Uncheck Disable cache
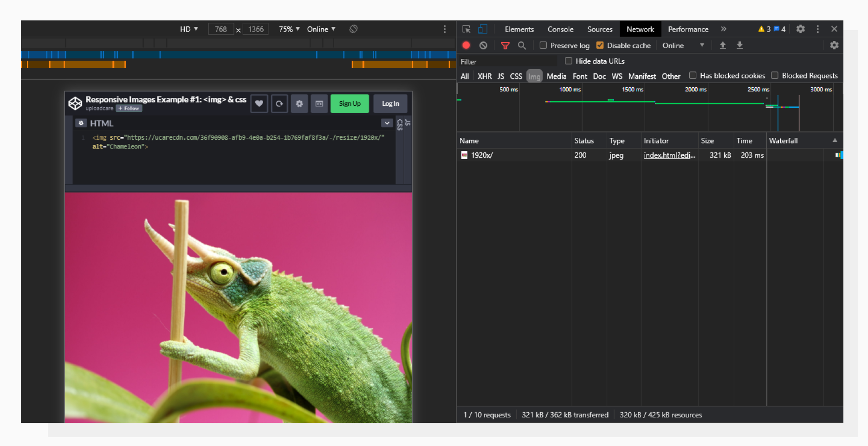The image size is (868, 446). [600, 45]
